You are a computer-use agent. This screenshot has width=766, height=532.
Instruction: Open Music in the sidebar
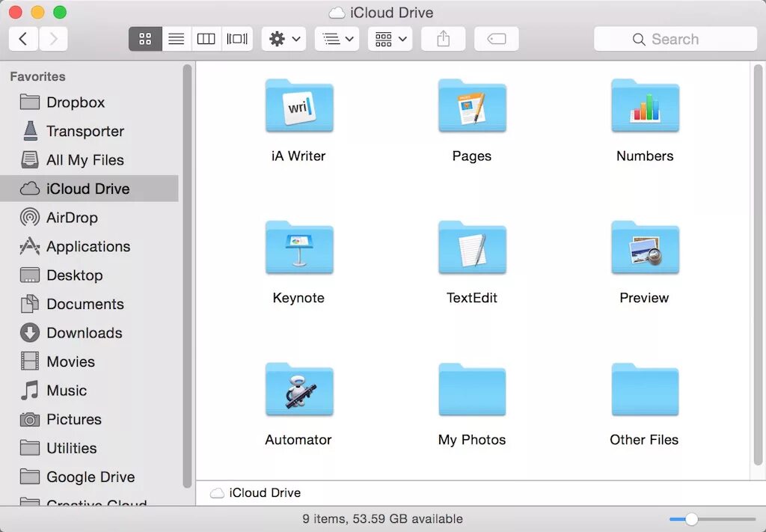pos(90,391)
